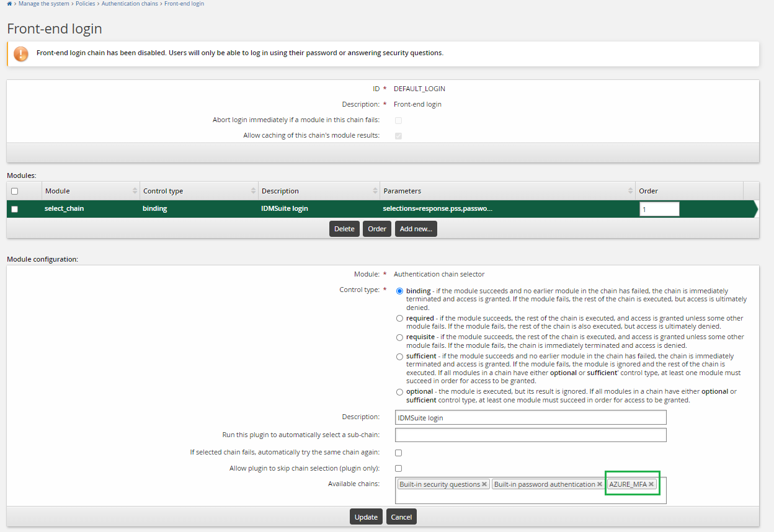
Task: Remove the AZURE_MFA chain tag
Action: tap(651, 484)
